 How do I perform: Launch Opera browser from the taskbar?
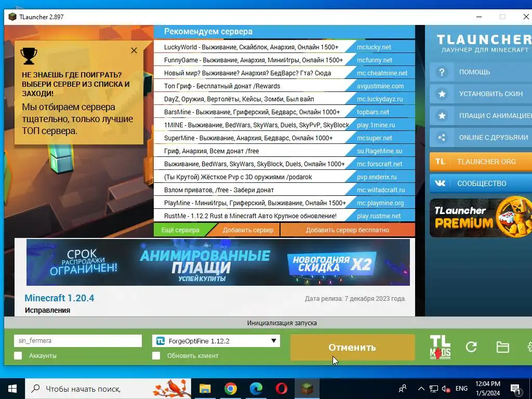click(282, 389)
